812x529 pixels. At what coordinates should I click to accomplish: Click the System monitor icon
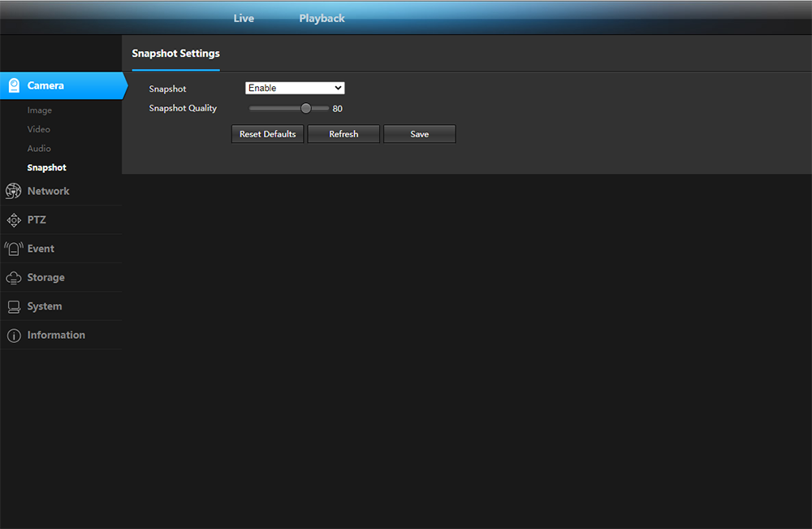[x=13, y=306]
